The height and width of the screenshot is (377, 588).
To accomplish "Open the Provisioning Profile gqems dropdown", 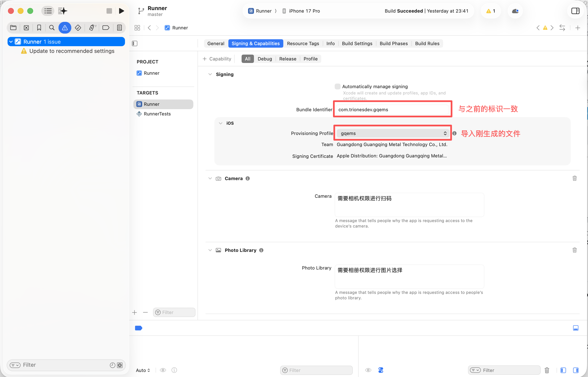I will [x=393, y=134].
